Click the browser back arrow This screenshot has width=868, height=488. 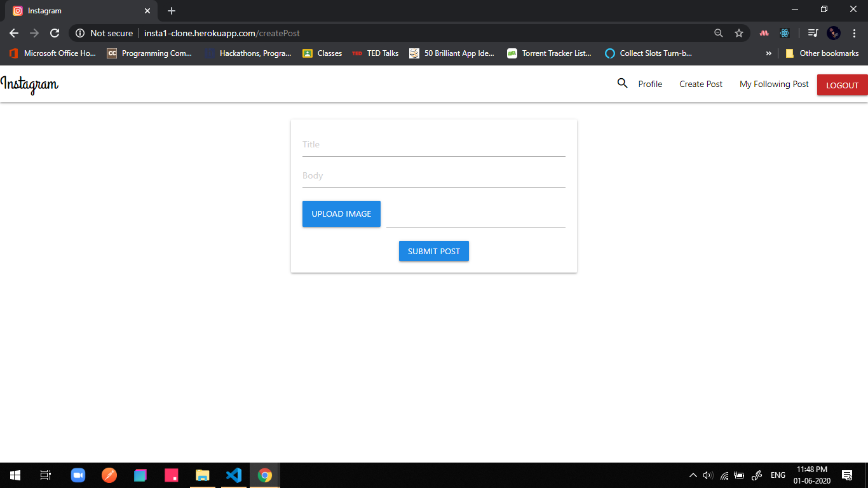pos(13,33)
